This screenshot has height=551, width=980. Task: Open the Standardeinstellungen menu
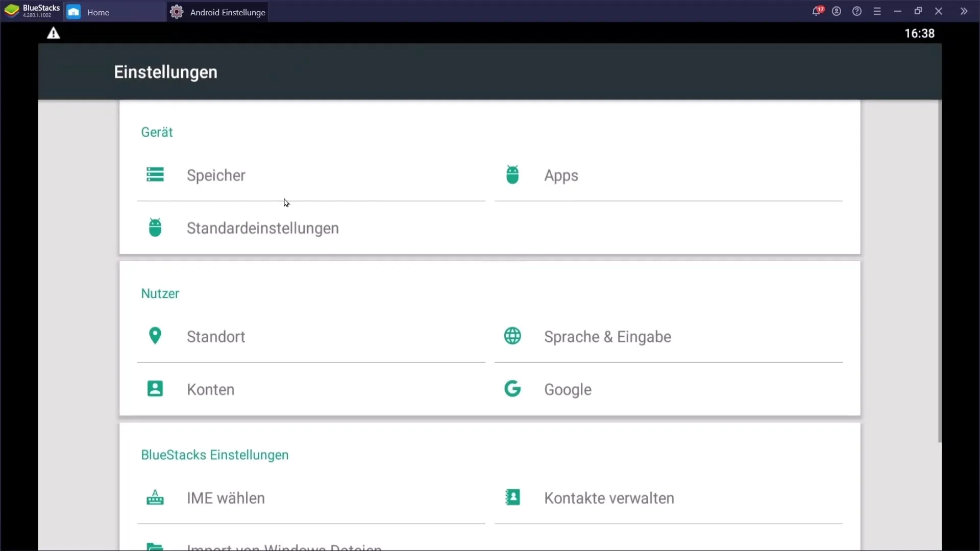(x=262, y=228)
